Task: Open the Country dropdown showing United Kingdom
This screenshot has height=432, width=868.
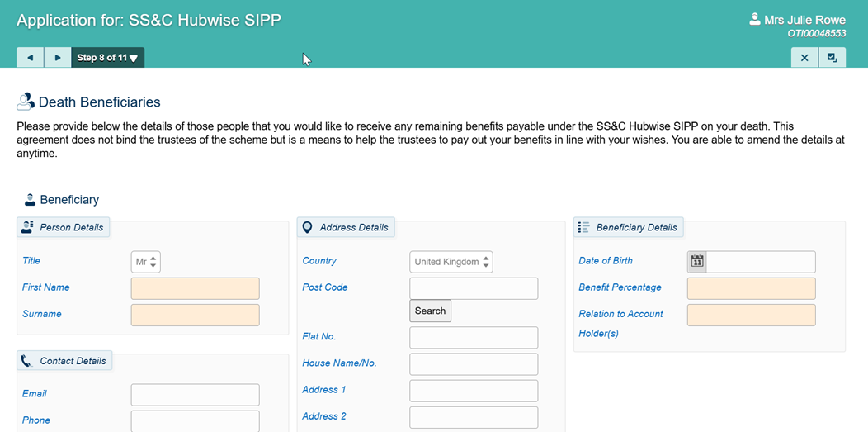Action: point(451,261)
